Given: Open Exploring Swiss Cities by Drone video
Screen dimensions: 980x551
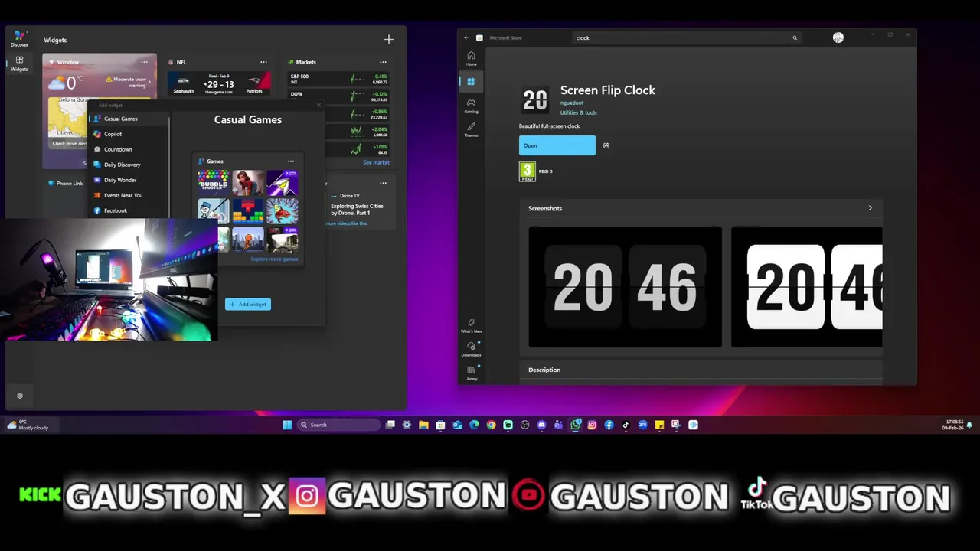Looking at the screenshot, I should click(x=357, y=209).
